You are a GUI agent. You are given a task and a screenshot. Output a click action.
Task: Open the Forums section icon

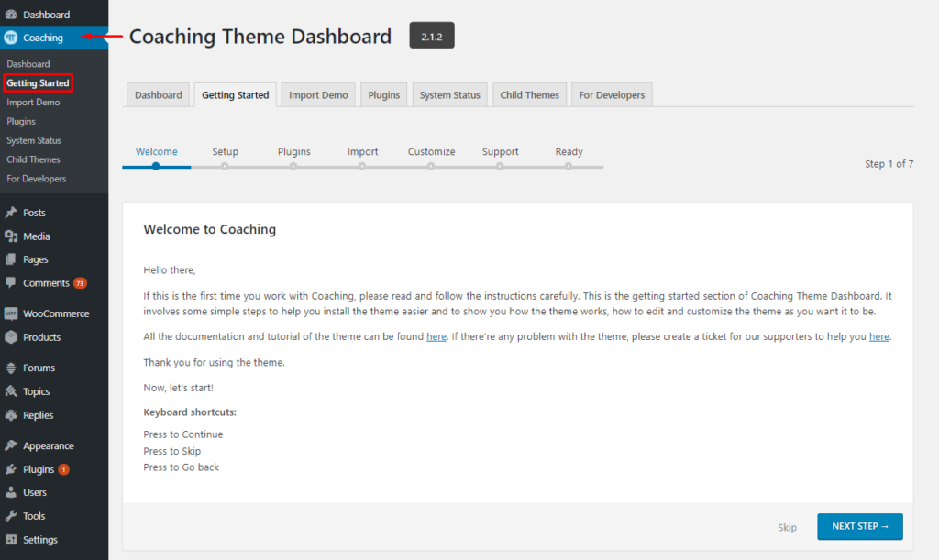[11, 368]
